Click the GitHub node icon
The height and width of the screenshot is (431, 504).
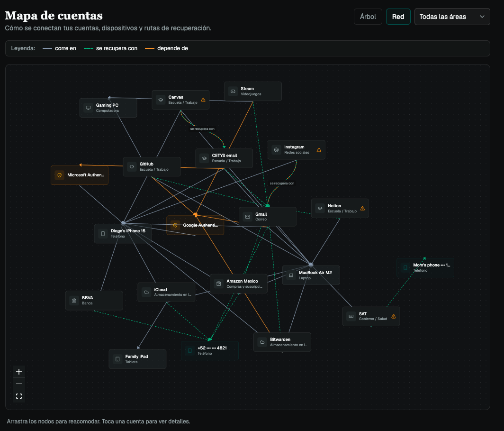(132, 166)
